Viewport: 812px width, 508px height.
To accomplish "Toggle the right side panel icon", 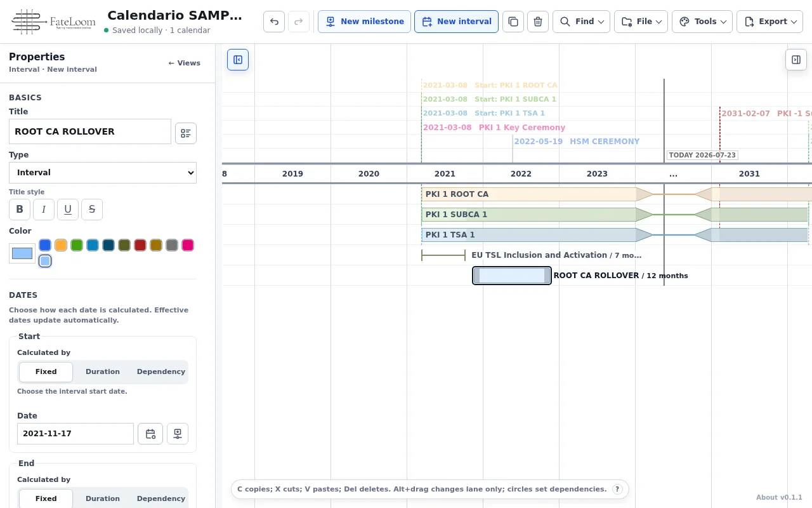I will coord(796,60).
